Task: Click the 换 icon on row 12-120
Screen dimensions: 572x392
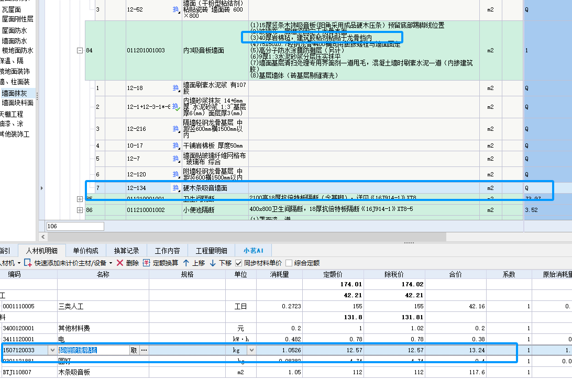Action: (176, 174)
